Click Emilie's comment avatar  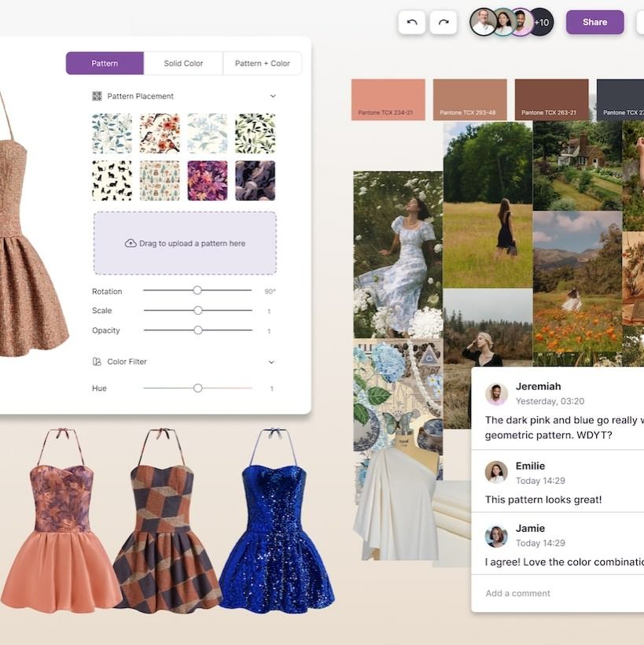point(496,473)
